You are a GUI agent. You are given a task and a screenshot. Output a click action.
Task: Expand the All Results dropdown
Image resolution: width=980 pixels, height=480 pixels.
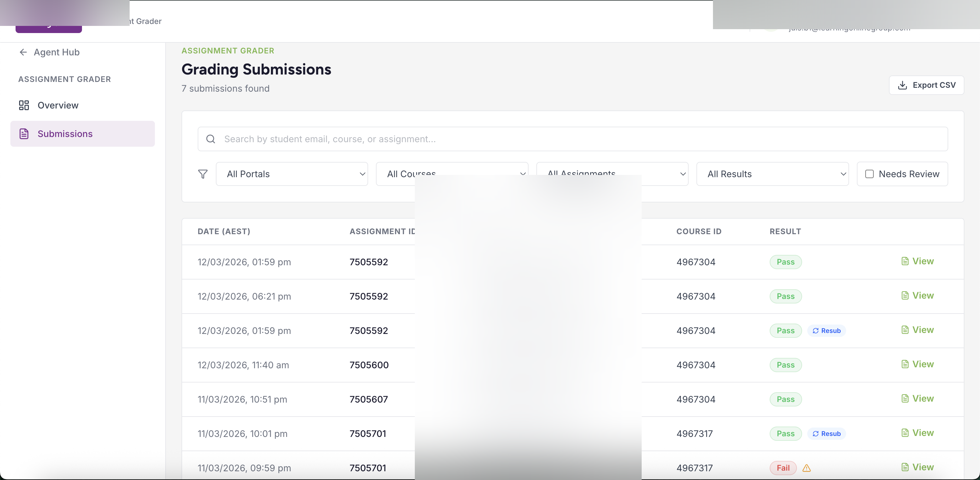click(772, 174)
